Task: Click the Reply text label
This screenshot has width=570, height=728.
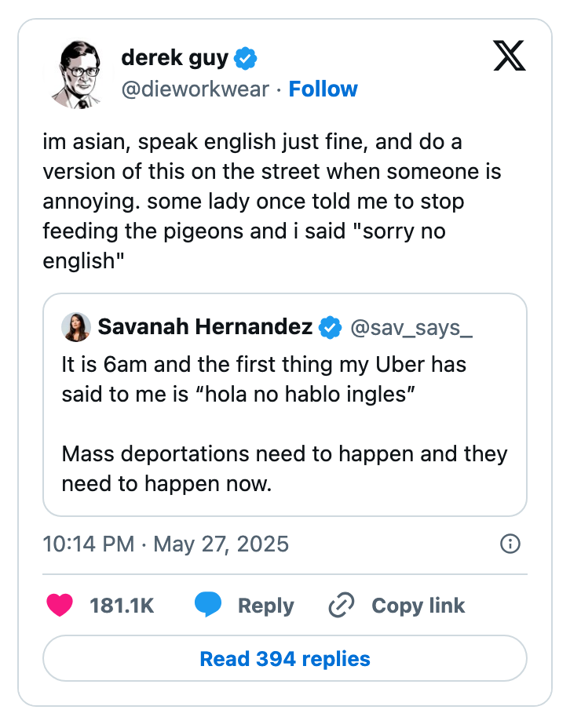Action: (x=265, y=605)
